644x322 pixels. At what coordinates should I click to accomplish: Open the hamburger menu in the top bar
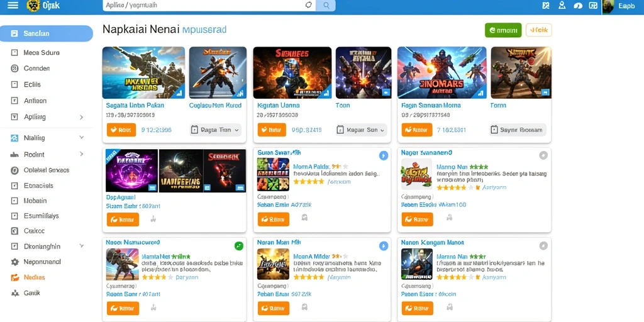(13, 6)
